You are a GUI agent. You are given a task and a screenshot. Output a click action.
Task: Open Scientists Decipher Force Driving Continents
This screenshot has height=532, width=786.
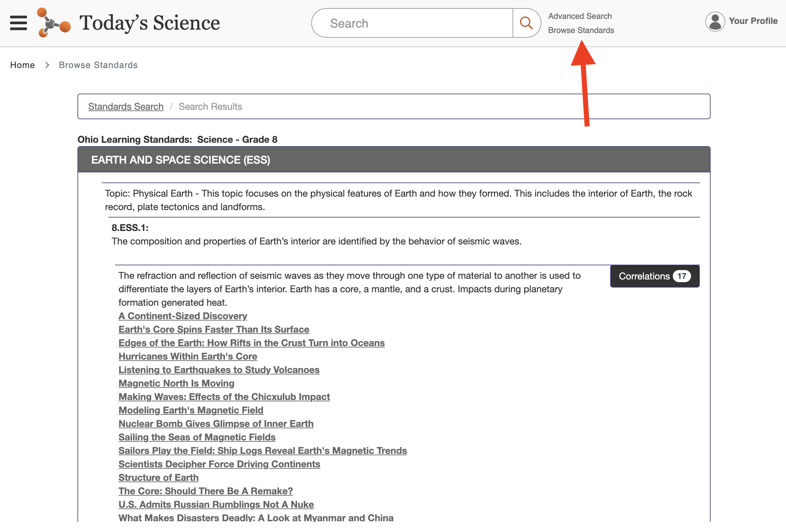pos(219,464)
